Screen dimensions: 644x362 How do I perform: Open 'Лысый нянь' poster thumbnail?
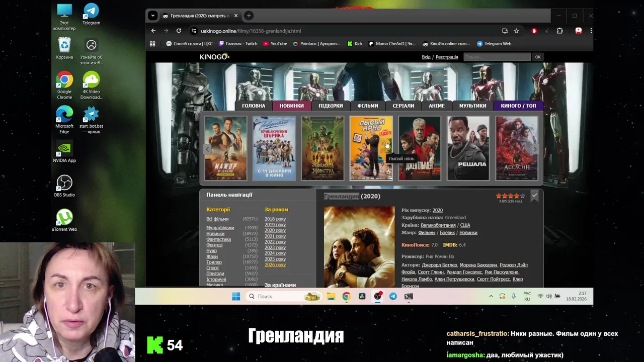371,148
